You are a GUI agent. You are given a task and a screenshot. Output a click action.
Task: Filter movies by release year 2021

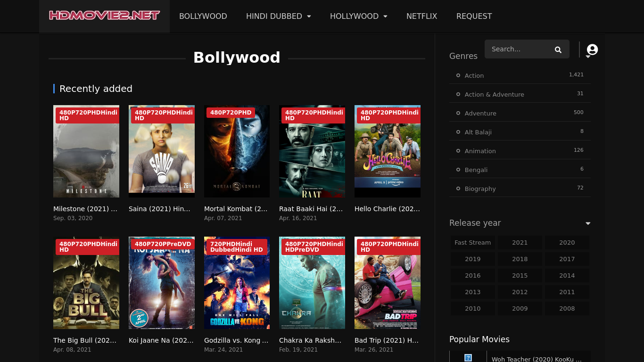(x=520, y=242)
